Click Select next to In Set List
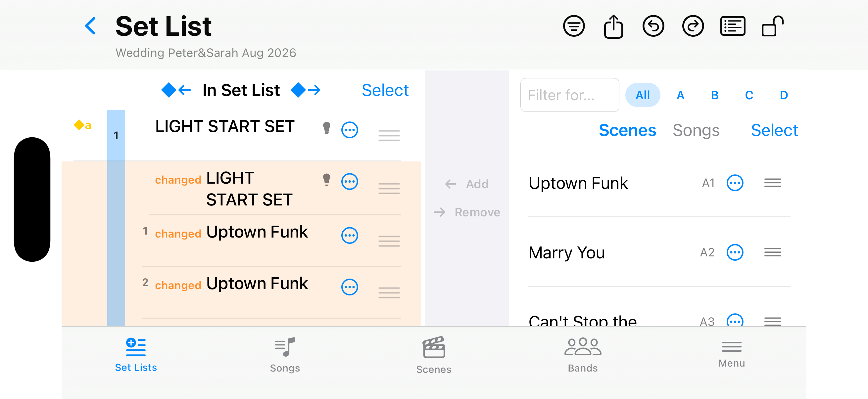 coord(385,90)
